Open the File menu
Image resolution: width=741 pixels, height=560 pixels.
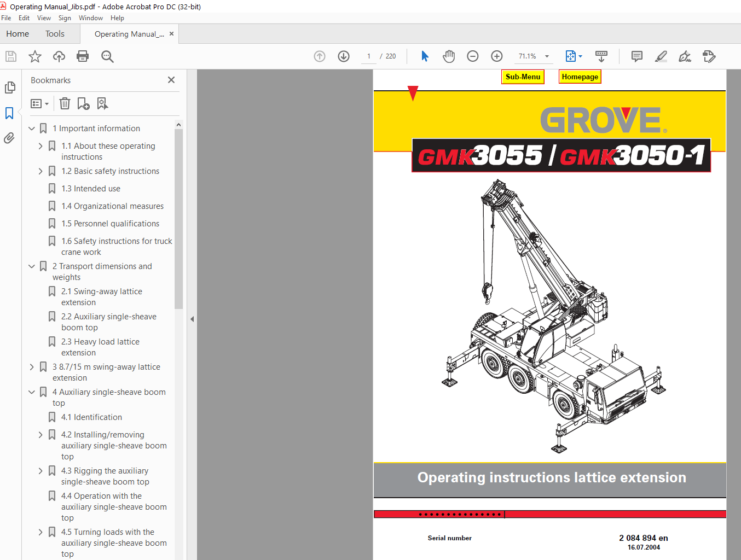point(6,18)
